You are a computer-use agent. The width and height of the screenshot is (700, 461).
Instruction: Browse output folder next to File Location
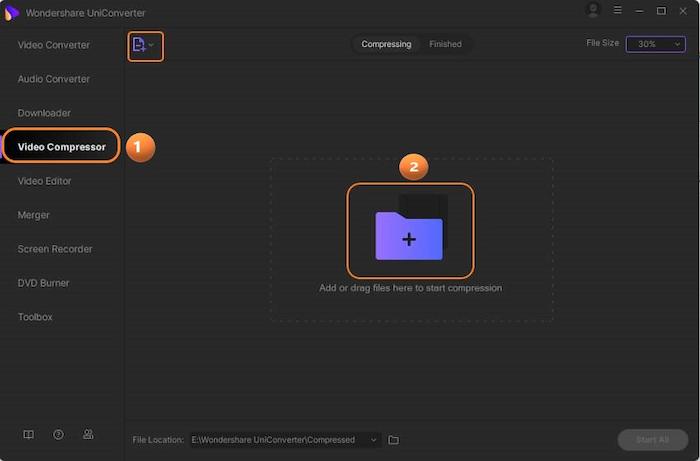pos(394,440)
